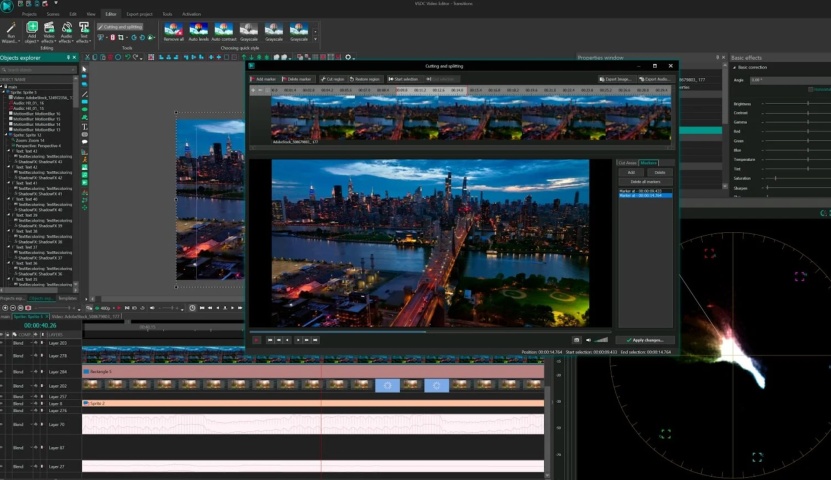Toggle visibility of Layer 203
This screenshot has width=831, height=480.
pyautogui.click(x=2, y=343)
